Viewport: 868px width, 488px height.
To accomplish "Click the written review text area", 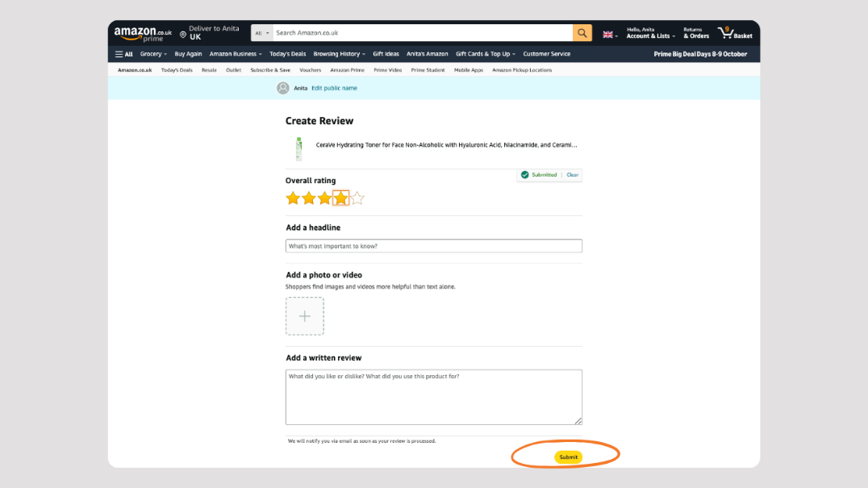I will [433, 398].
